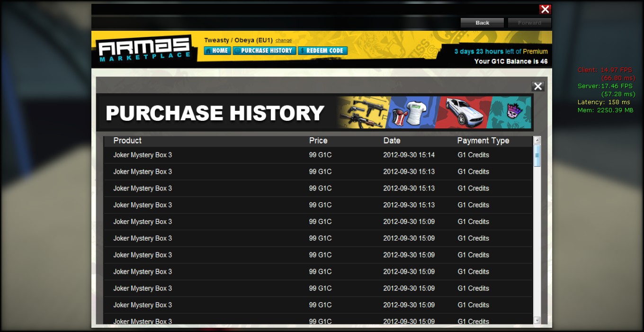Click the Client 14.97 FPS readout
The width and height of the screenshot is (644, 332).
tap(605, 70)
